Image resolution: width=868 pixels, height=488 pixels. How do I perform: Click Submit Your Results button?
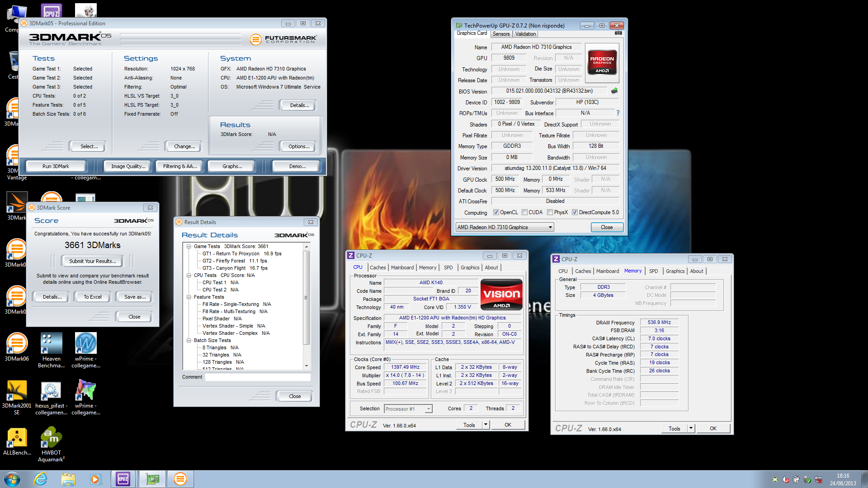click(x=92, y=261)
